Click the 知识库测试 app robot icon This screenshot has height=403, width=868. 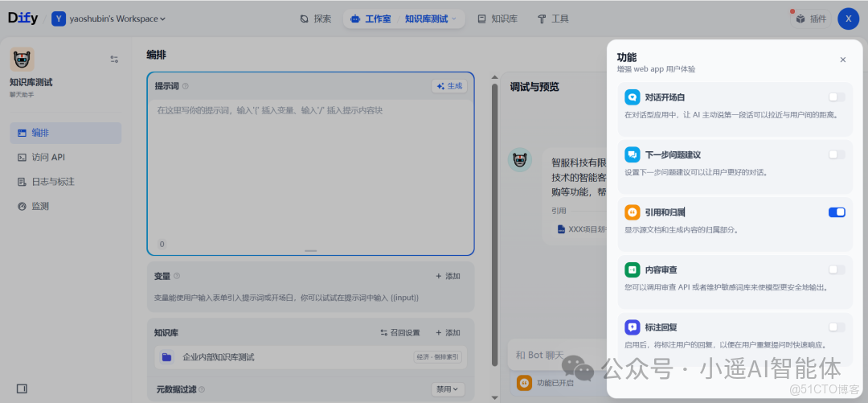click(23, 60)
